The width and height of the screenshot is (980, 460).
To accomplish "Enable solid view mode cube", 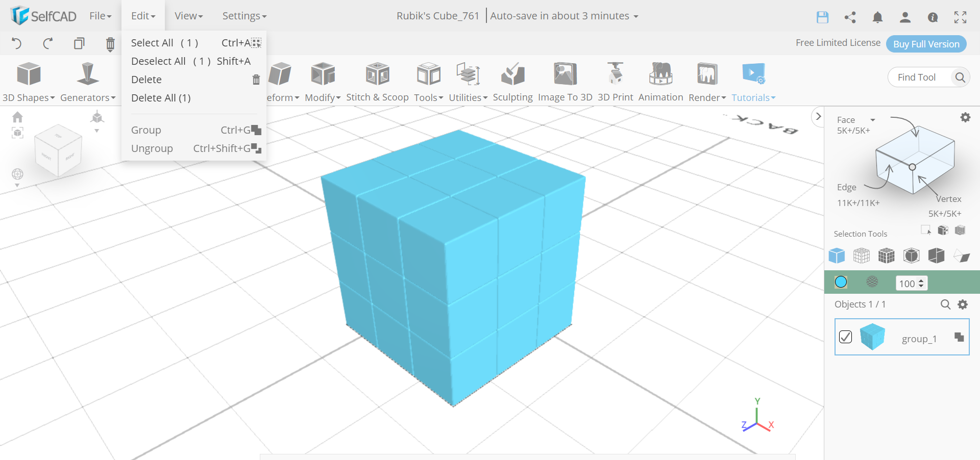I will tap(837, 255).
